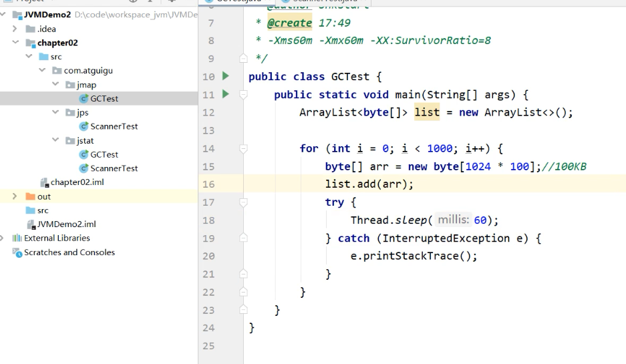Click the 'millis:' parameter hint on line 18
The image size is (626, 364).
(453, 220)
